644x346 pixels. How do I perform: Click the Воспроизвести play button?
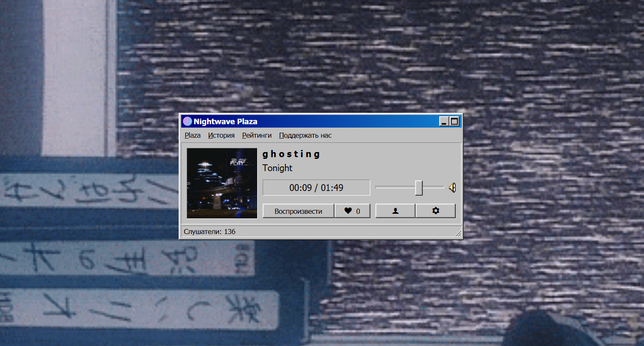tap(298, 211)
